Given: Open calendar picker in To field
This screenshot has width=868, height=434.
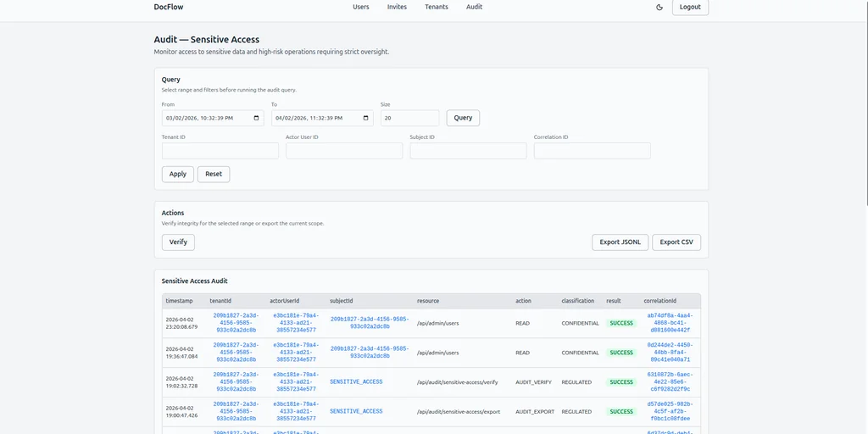Looking at the screenshot, I should pos(366,118).
